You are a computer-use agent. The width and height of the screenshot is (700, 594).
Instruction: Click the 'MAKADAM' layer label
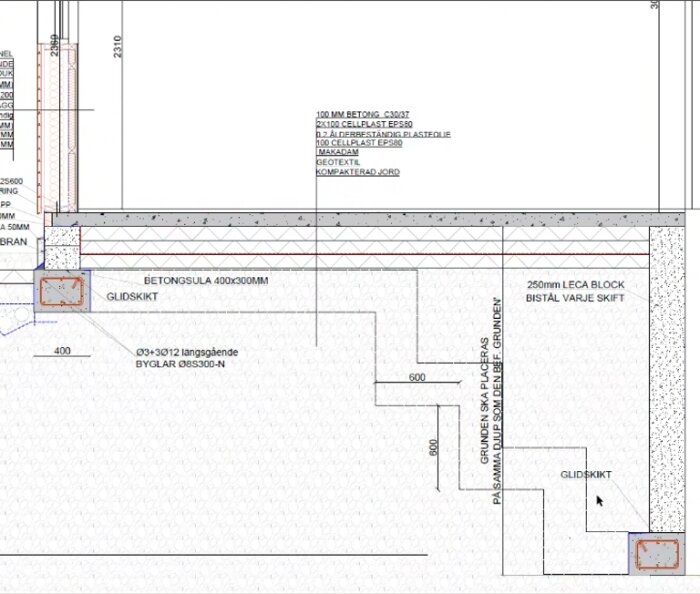point(338,152)
